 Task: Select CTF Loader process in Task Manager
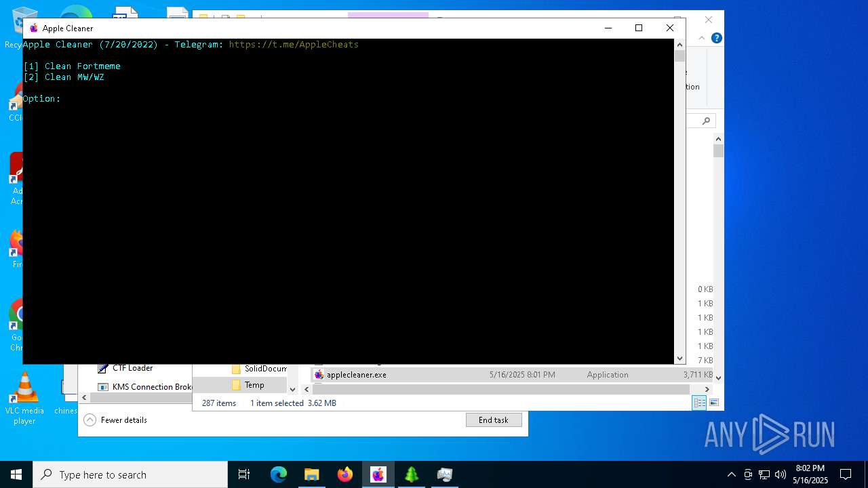[x=132, y=368]
